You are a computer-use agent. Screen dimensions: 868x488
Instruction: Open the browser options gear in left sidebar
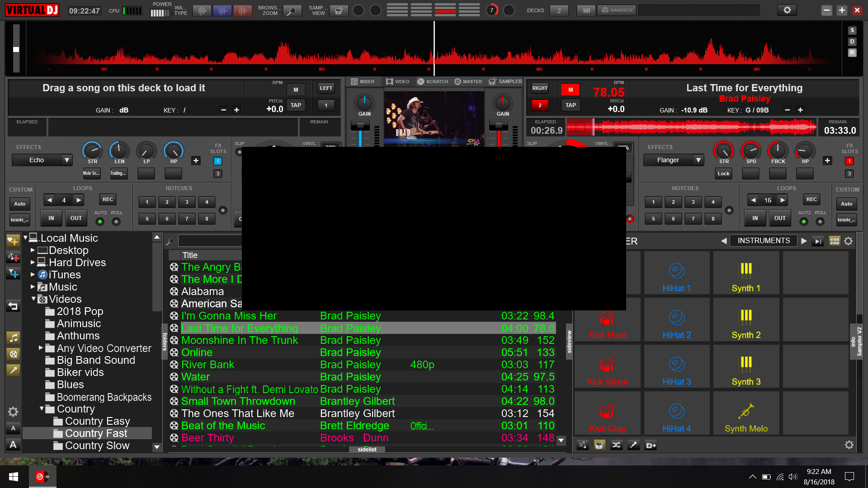click(13, 412)
